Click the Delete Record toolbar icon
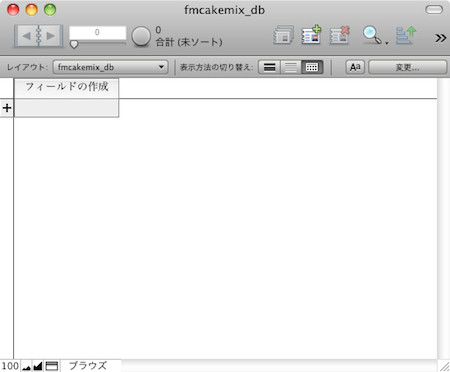 [x=340, y=35]
